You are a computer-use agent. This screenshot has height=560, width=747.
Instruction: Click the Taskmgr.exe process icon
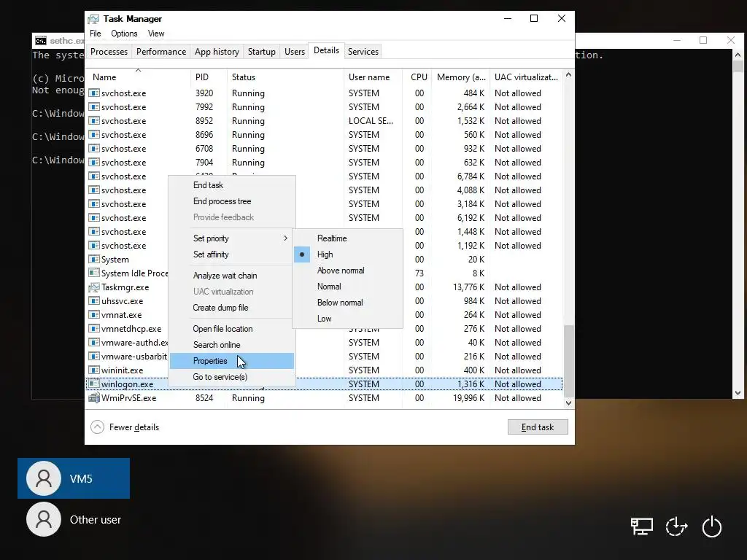[x=94, y=287]
